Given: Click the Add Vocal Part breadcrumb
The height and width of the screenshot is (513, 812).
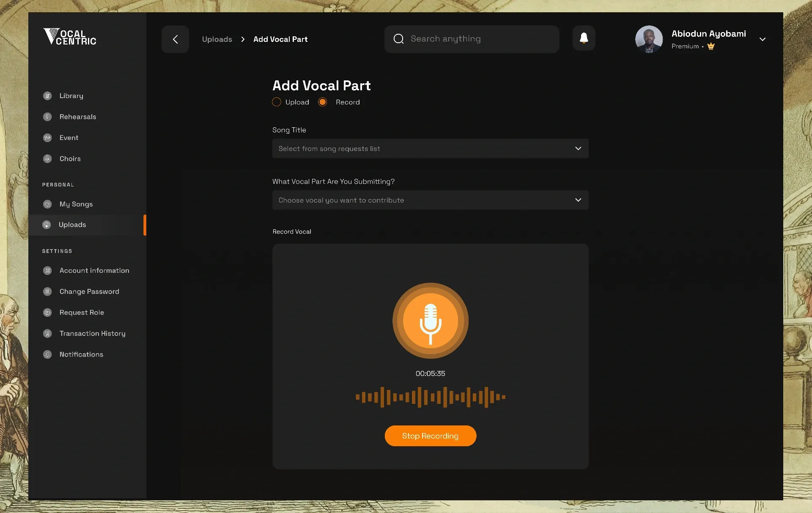Looking at the screenshot, I should [x=280, y=39].
